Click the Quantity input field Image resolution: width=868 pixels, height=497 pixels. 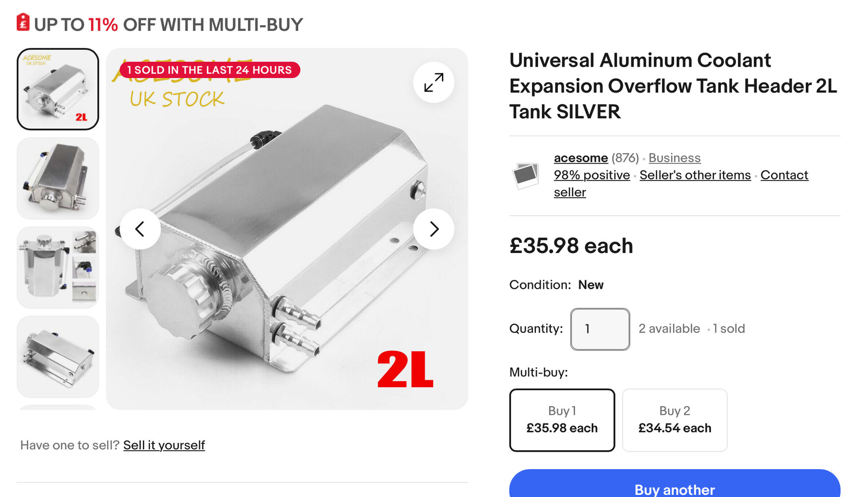[600, 329]
